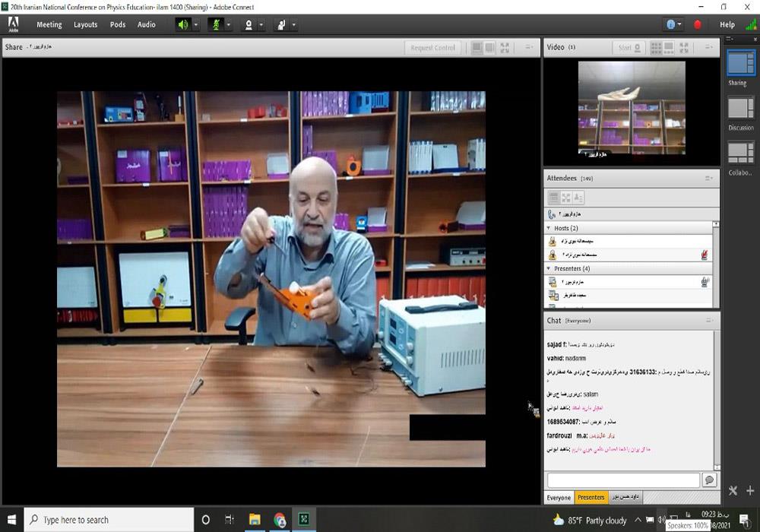This screenshot has height=532, width=760.
Task: Open the speaker options dropdown arrow
Action: (x=196, y=24)
